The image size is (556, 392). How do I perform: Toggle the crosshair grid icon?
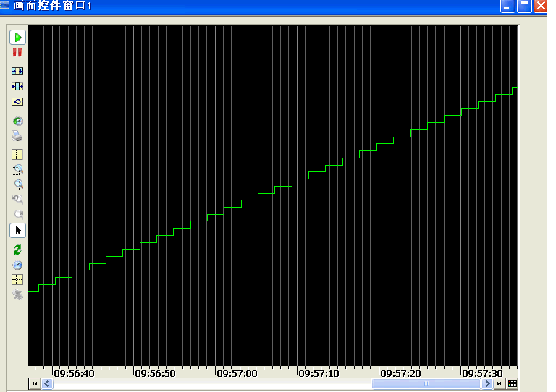pyautogui.click(x=17, y=280)
